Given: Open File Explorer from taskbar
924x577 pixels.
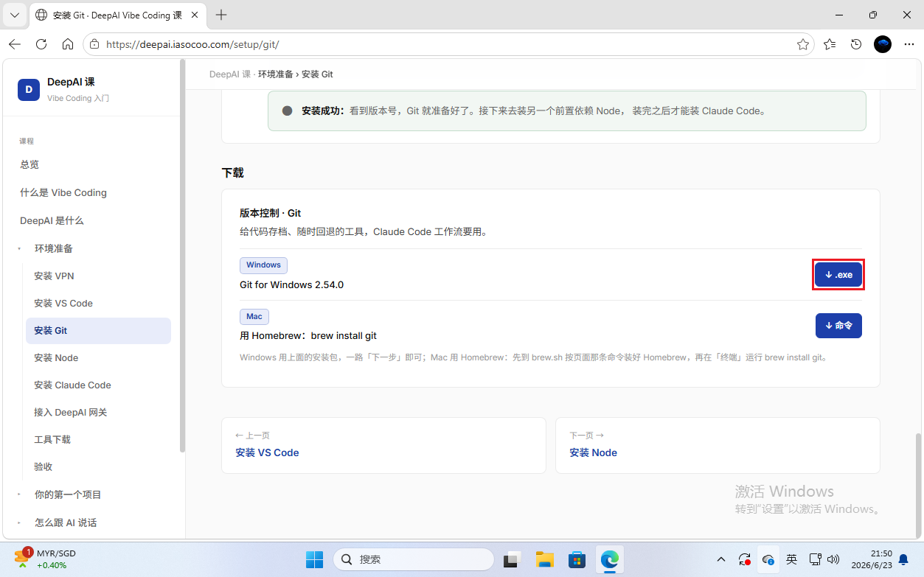Looking at the screenshot, I should tap(545, 560).
